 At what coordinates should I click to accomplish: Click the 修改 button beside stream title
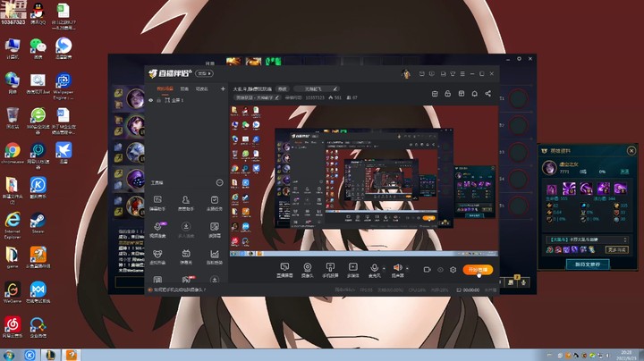tap(283, 88)
